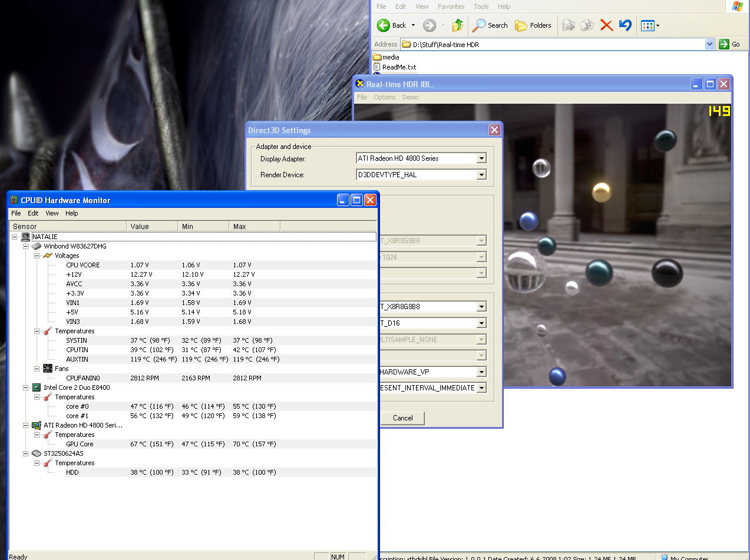Open Demo menu in Real-time HDR IBL
This screenshot has height=560, width=750.
point(410,97)
